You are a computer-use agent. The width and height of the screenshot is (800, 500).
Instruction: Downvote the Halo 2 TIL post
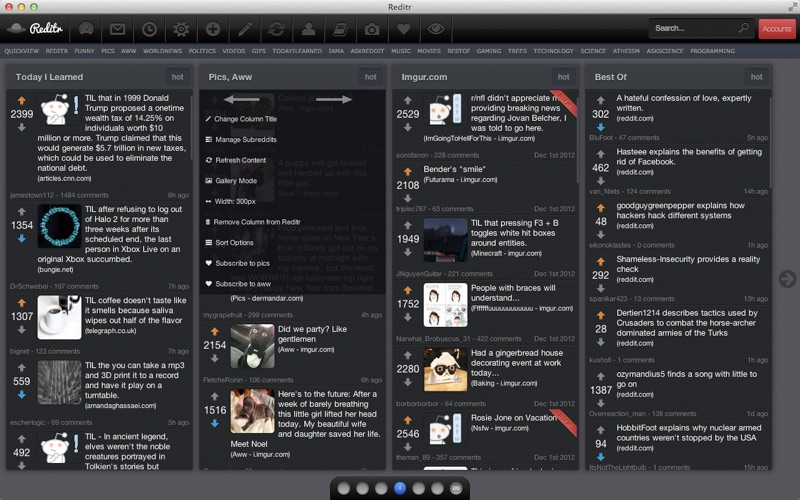21,238
